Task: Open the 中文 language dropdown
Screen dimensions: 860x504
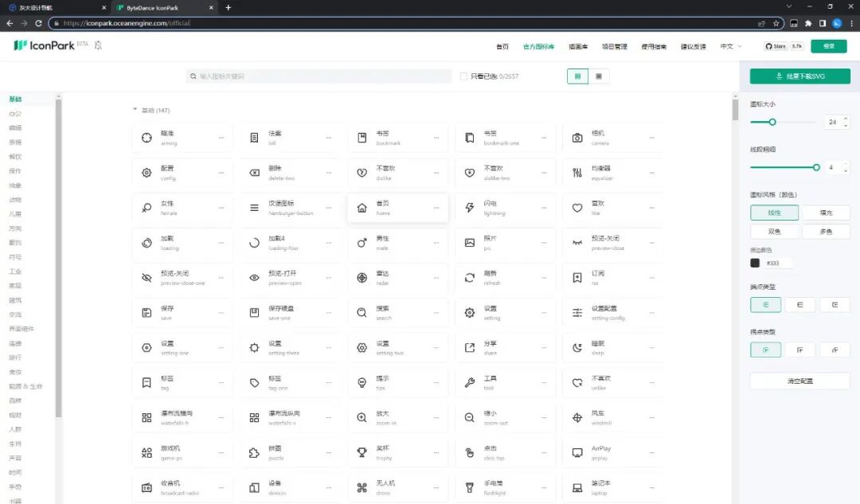Action: tap(730, 47)
